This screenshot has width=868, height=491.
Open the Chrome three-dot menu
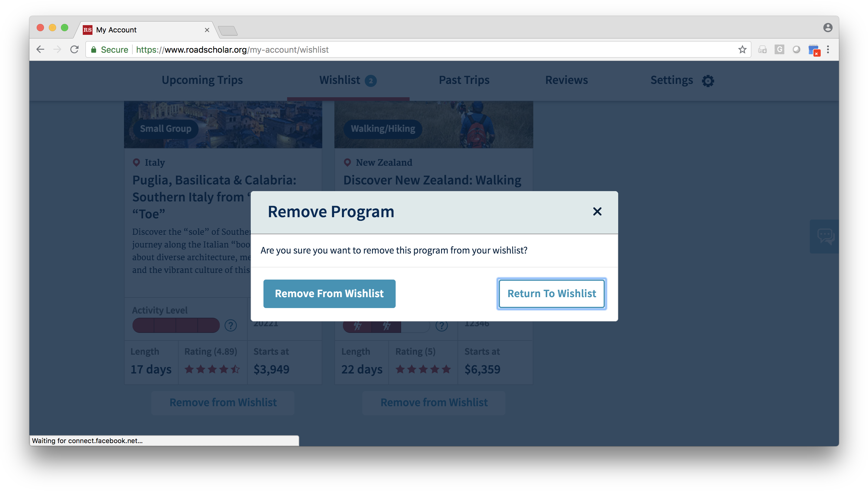tap(827, 50)
